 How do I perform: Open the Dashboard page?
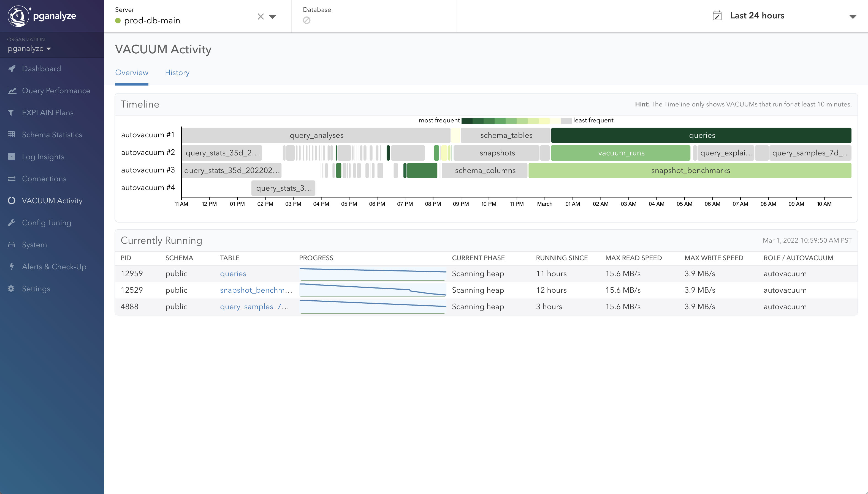[x=41, y=68]
